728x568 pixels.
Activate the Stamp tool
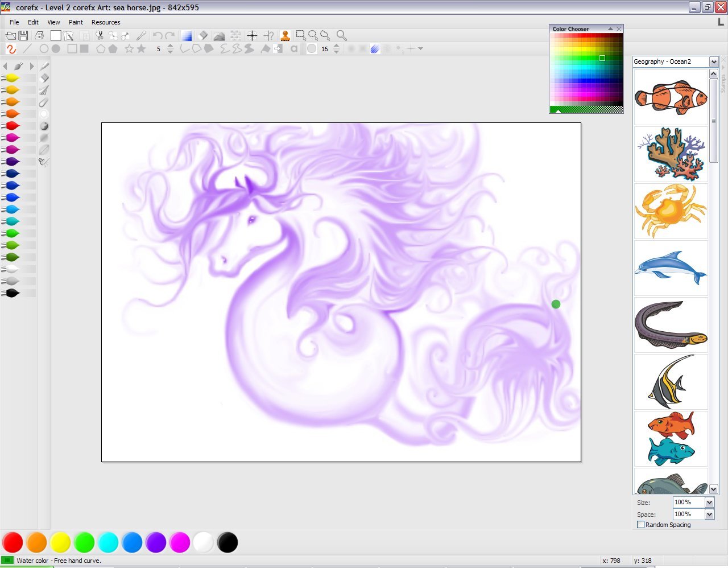pyautogui.click(x=285, y=35)
